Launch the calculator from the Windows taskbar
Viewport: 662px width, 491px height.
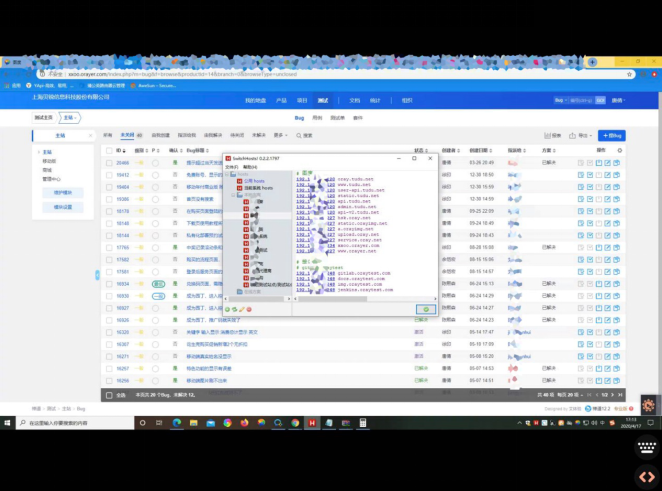363,423
